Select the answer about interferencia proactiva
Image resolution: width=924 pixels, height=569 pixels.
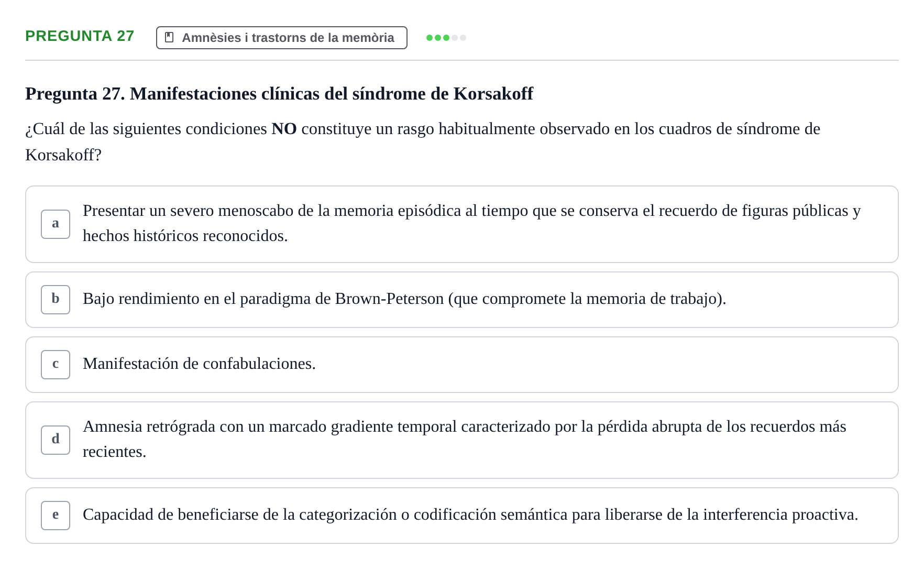point(462,516)
